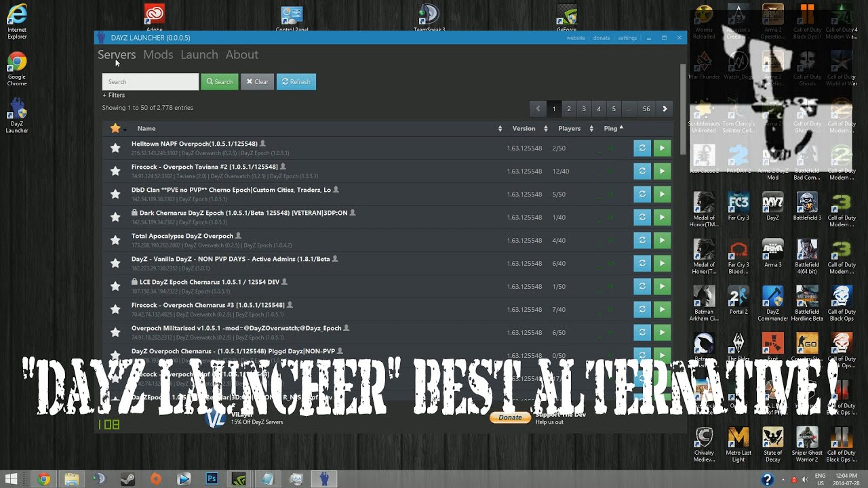The height and width of the screenshot is (488, 868).
Task: Click the green Search button
Action: coord(220,82)
